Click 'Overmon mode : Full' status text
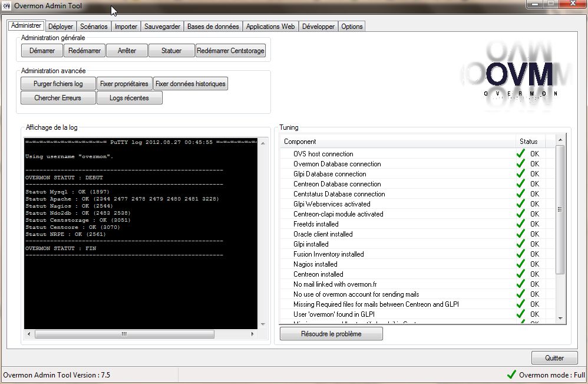 click(x=551, y=375)
